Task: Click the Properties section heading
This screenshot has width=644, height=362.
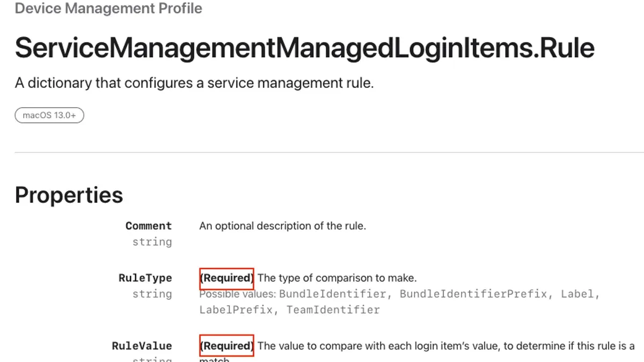Action: pyautogui.click(x=69, y=195)
